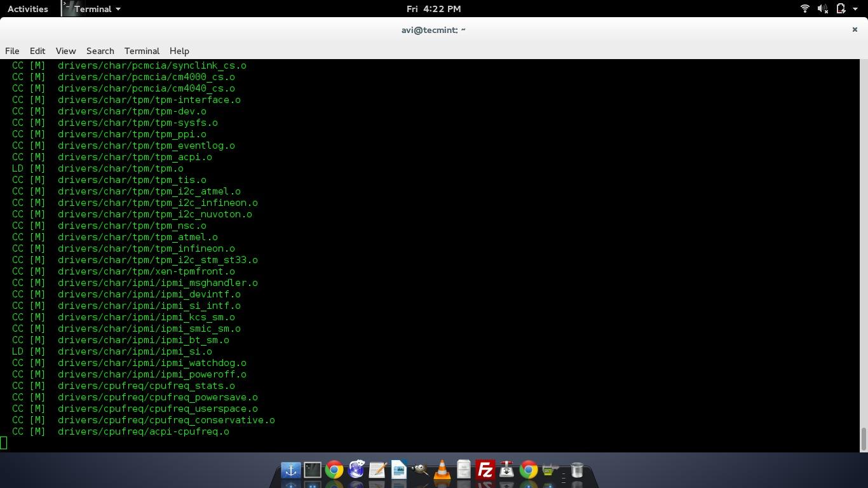Click the Activities button in top bar

click(x=27, y=9)
